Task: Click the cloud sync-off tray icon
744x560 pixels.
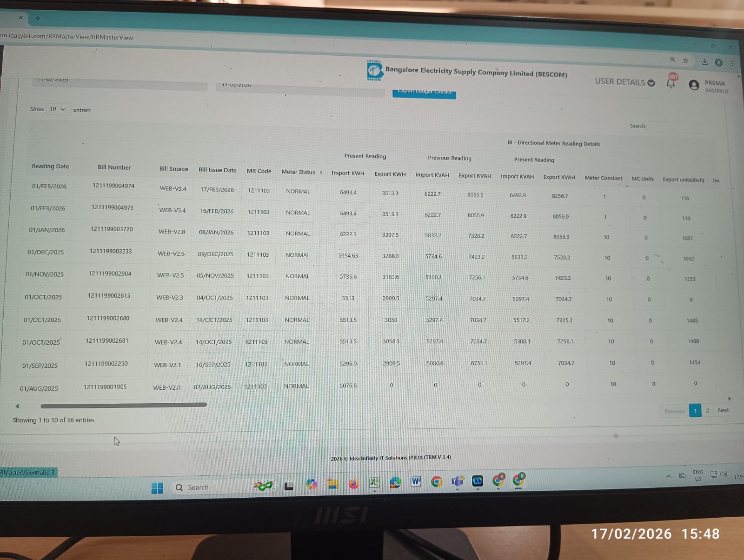Action: [682, 476]
